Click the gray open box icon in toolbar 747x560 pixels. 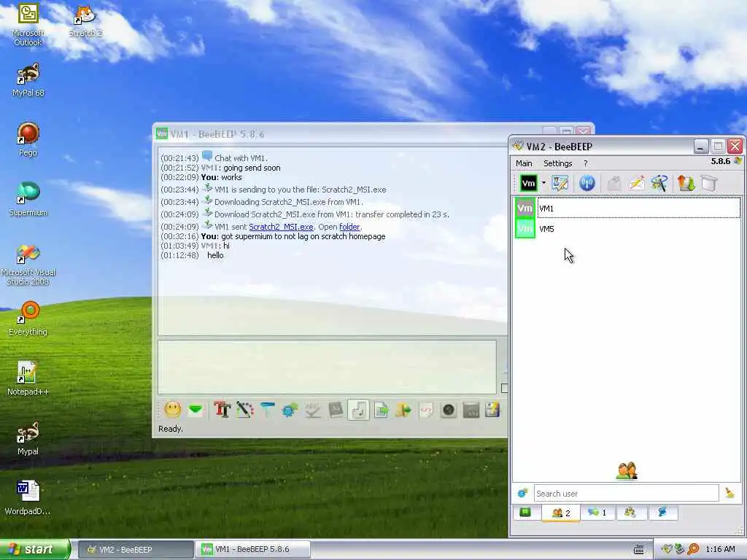tap(709, 183)
